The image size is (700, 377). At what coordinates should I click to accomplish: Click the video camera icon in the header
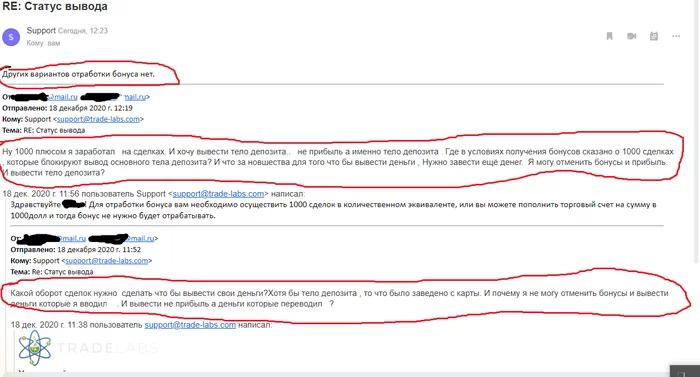pyautogui.click(x=631, y=36)
